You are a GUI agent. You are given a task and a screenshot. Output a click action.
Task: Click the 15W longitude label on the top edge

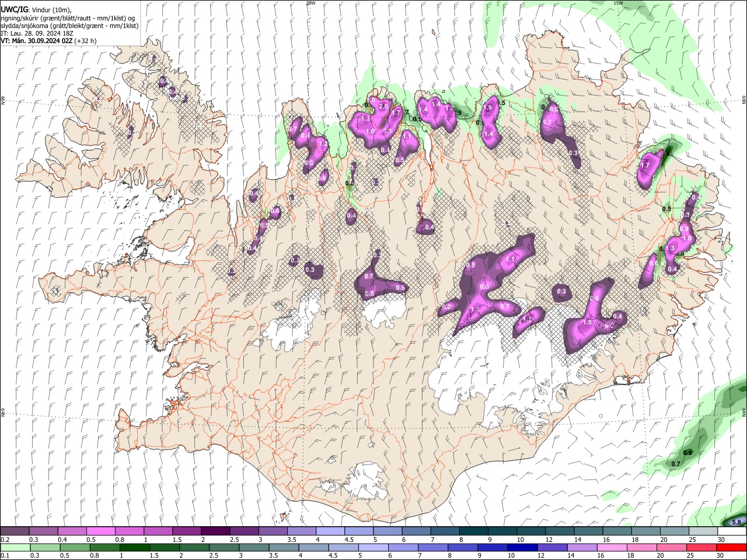(x=618, y=3)
